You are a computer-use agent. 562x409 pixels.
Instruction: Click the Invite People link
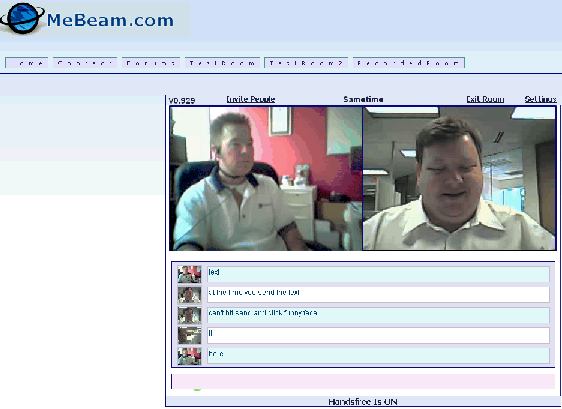251,99
